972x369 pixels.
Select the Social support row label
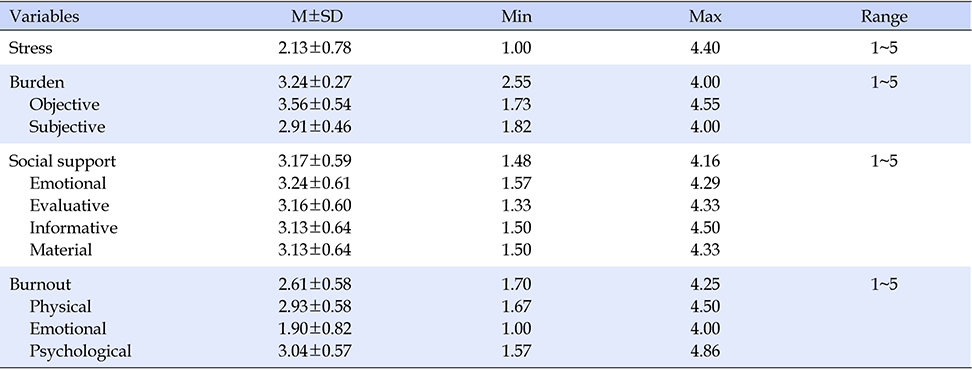coord(62,161)
